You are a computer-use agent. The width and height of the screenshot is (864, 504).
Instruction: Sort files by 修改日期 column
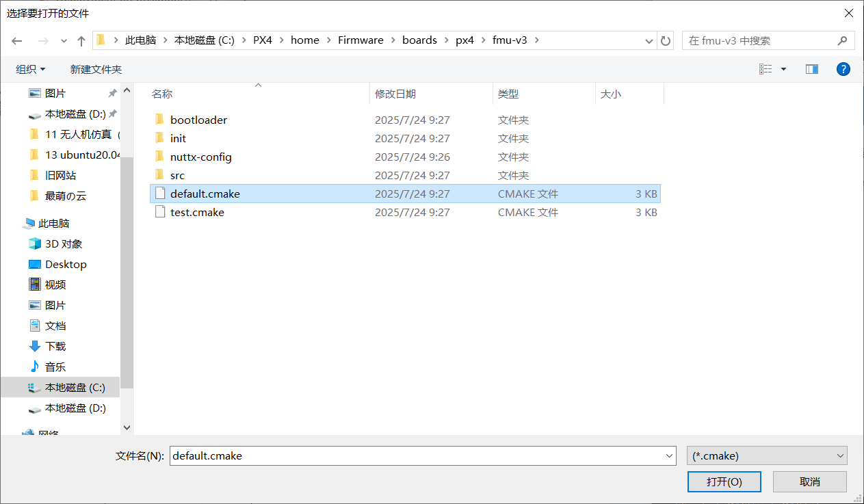pyautogui.click(x=395, y=94)
